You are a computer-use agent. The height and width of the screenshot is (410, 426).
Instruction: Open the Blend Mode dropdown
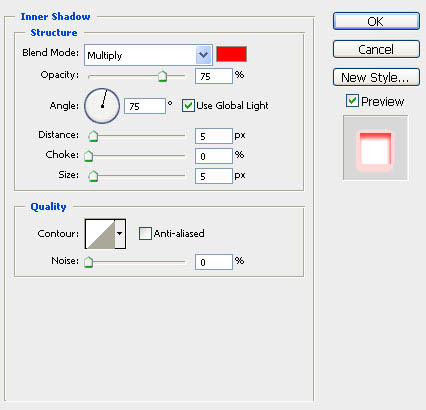(204, 55)
